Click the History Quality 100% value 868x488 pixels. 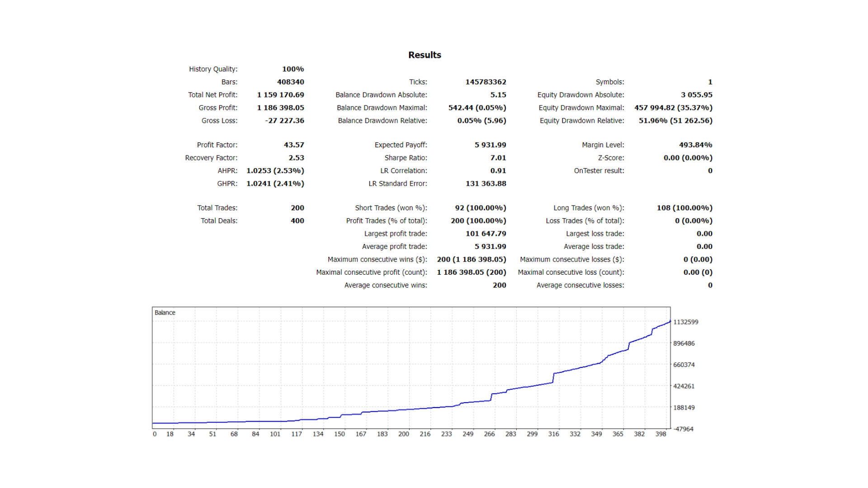293,69
